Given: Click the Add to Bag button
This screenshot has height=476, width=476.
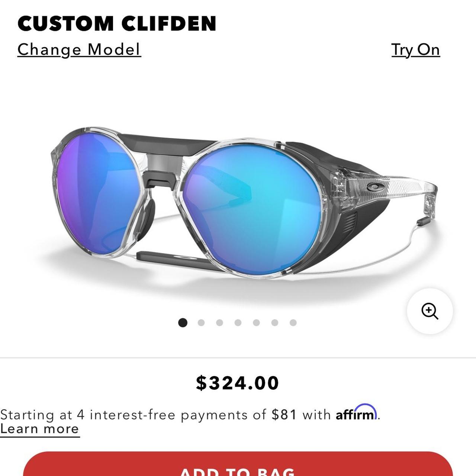Looking at the screenshot, I should pyautogui.click(x=238, y=464).
